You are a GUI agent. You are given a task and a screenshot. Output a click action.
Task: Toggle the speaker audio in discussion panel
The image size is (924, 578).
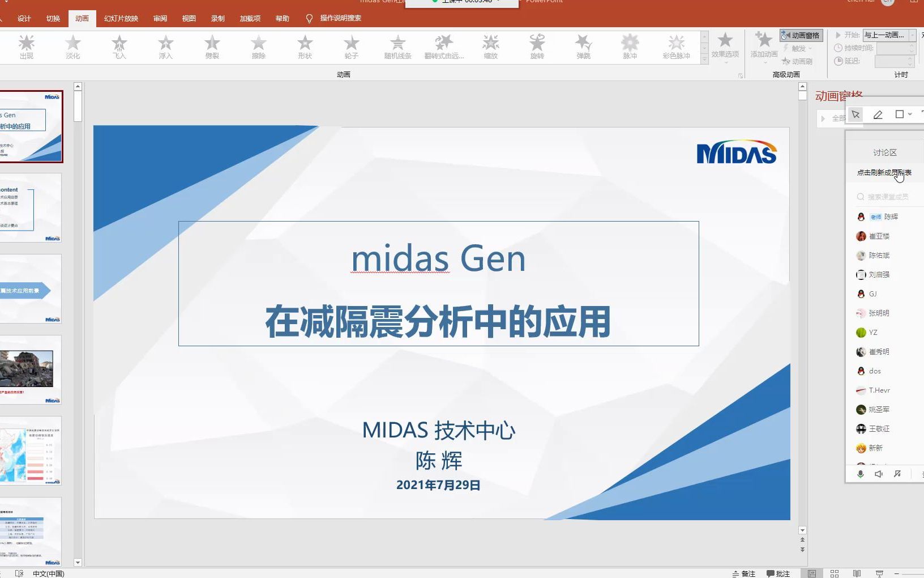point(878,474)
